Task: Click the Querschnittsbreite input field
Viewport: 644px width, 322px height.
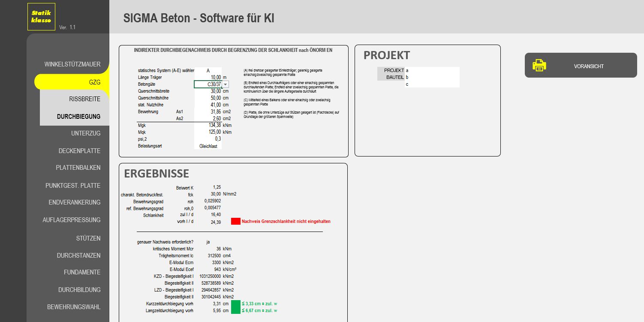Action: coord(208,91)
